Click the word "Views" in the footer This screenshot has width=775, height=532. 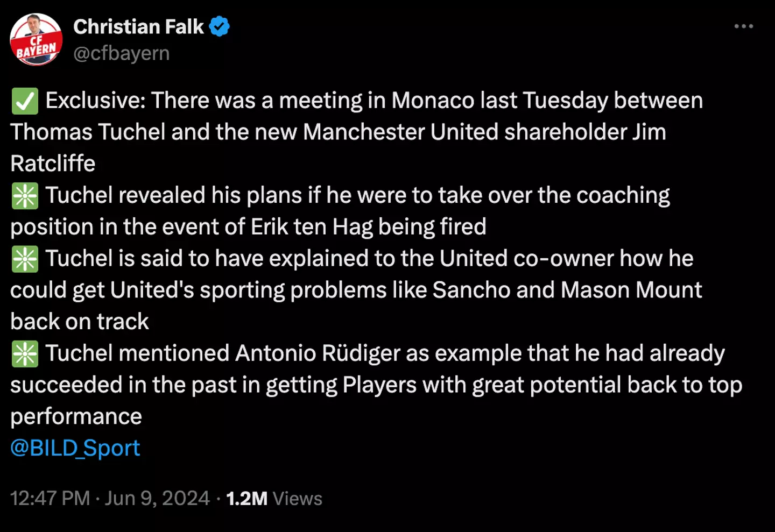click(298, 499)
